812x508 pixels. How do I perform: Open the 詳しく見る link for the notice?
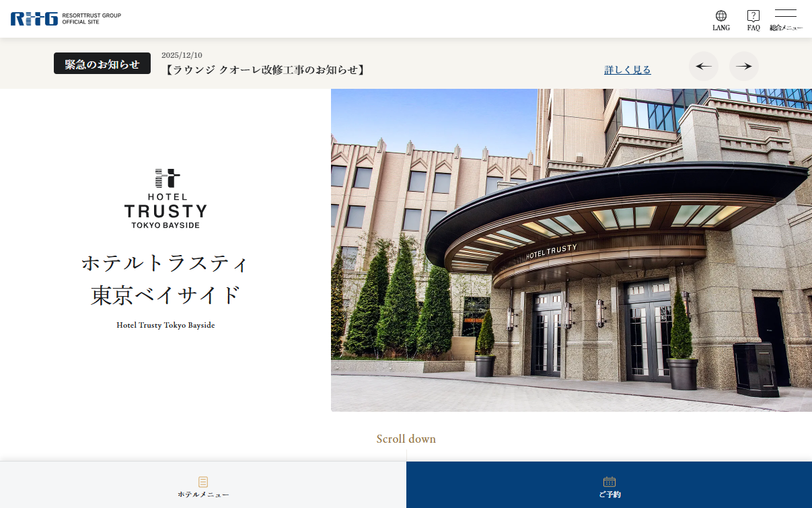coord(627,69)
